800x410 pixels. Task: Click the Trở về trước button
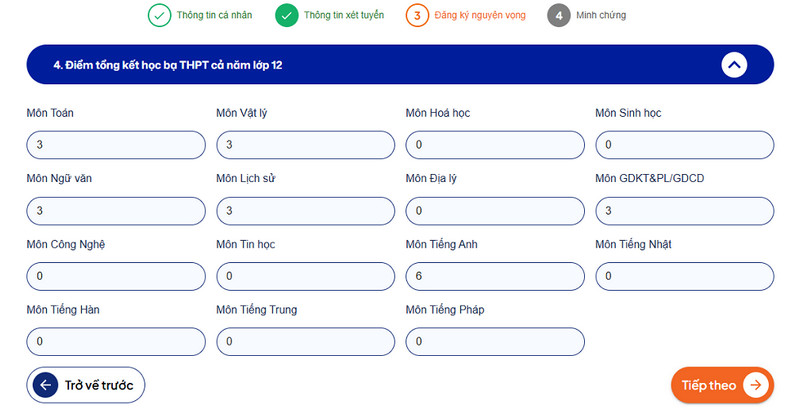[86, 385]
